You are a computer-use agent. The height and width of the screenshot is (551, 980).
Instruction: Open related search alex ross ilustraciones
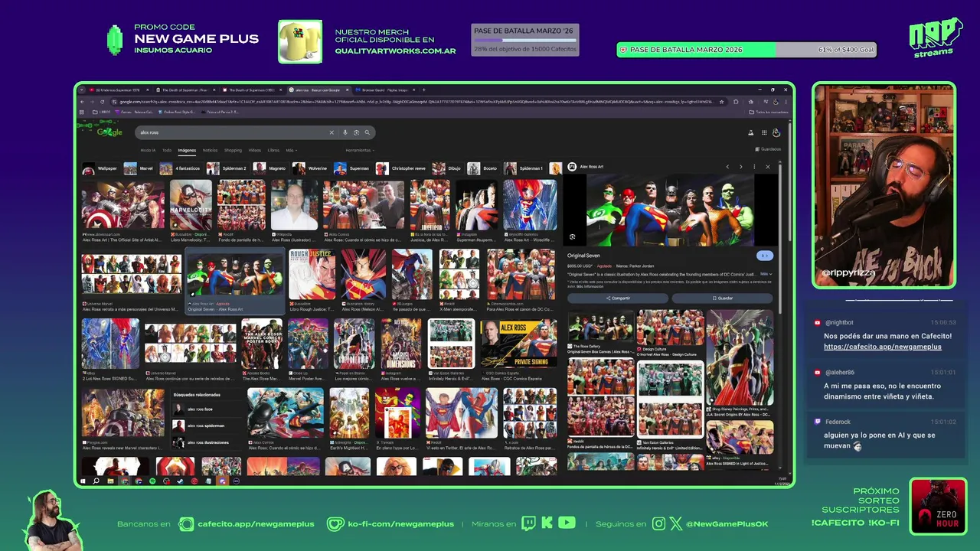pos(205,442)
